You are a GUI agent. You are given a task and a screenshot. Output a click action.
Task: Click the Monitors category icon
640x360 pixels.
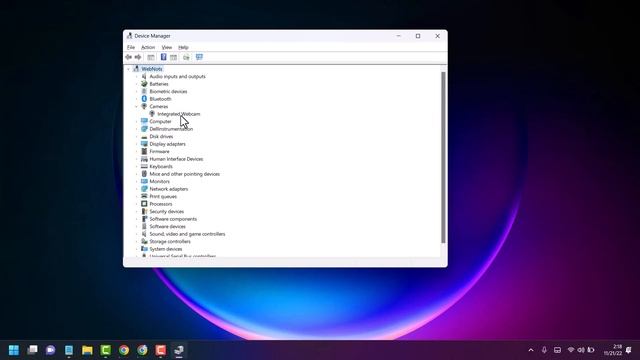(x=144, y=181)
